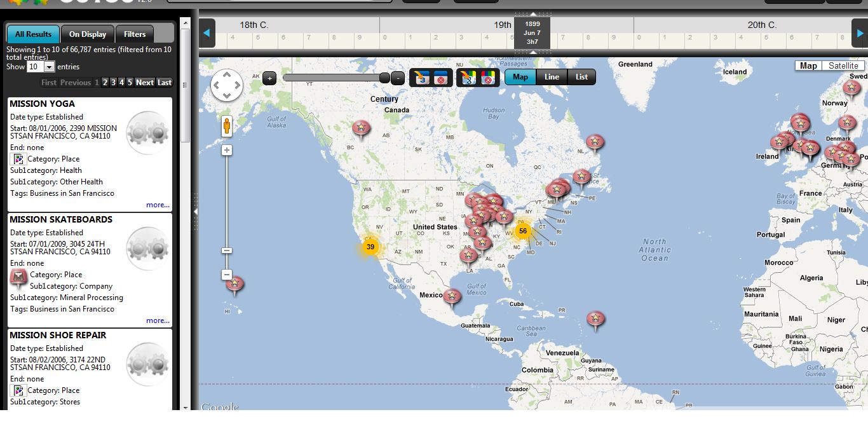Select the star marker near Hawaii
The height and width of the screenshot is (433, 868).
tap(235, 285)
